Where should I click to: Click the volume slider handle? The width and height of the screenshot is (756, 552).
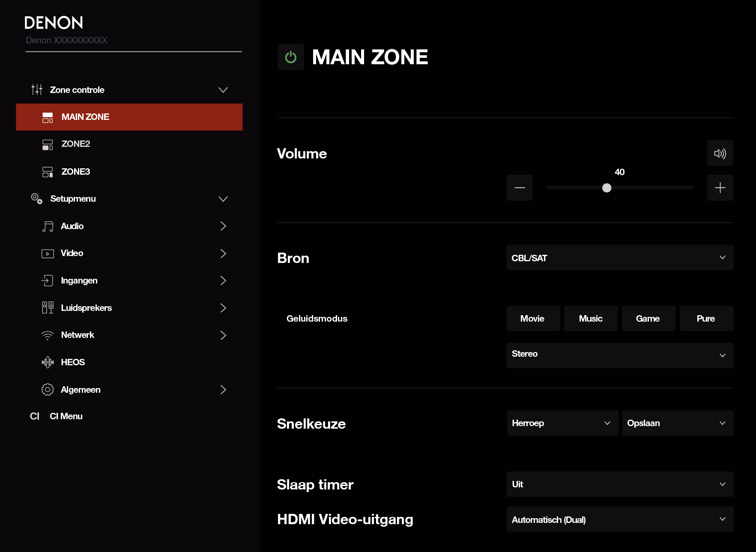pos(607,188)
